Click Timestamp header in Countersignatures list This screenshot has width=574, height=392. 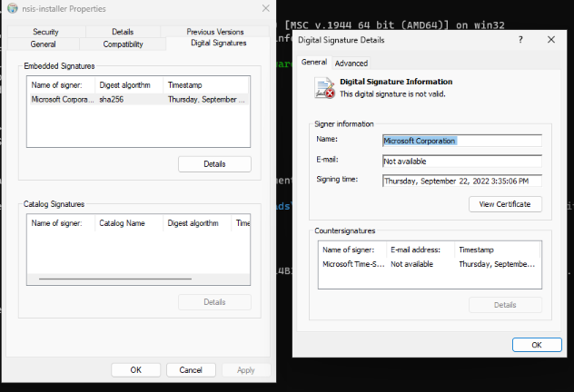(497, 250)
